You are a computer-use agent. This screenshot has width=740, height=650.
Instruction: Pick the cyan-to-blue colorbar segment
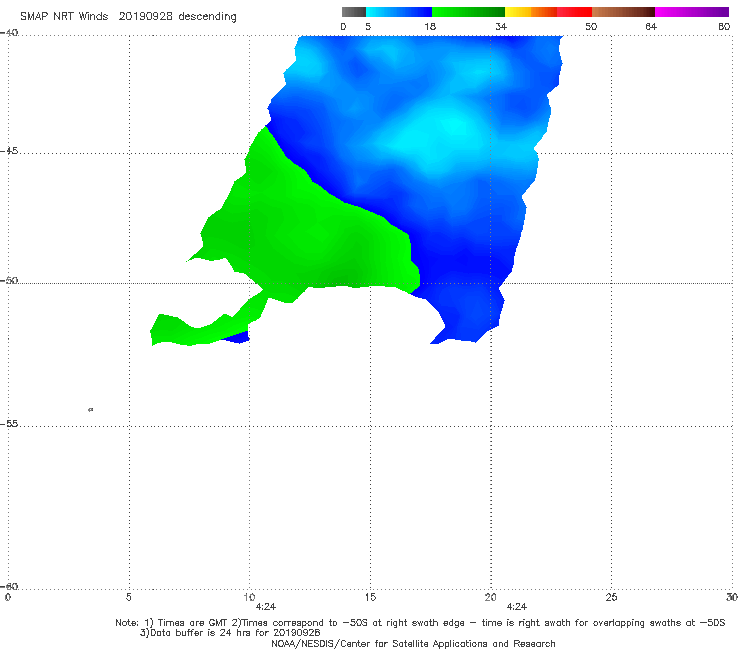click(399, 12)
